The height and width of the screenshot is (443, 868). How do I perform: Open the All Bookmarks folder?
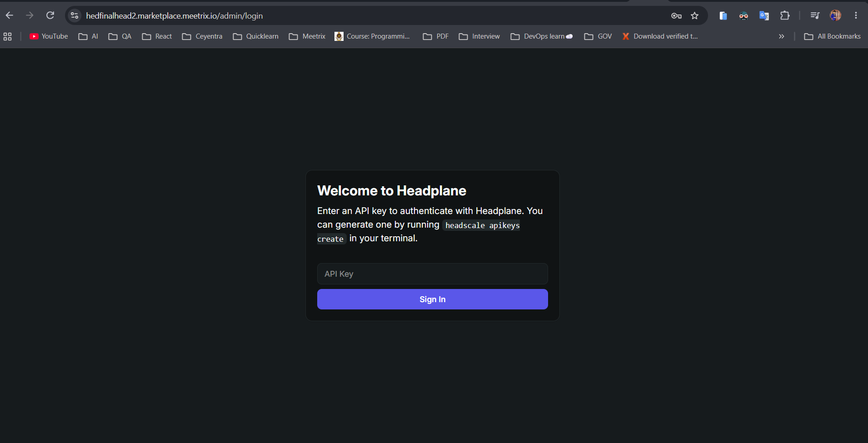pos(833,36)
